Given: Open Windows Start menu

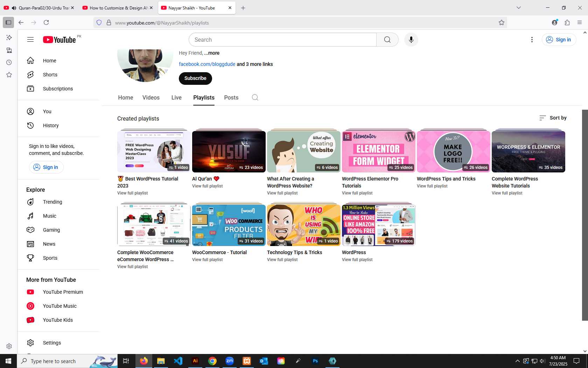Looking at the screenshot, I should point(8,361).
